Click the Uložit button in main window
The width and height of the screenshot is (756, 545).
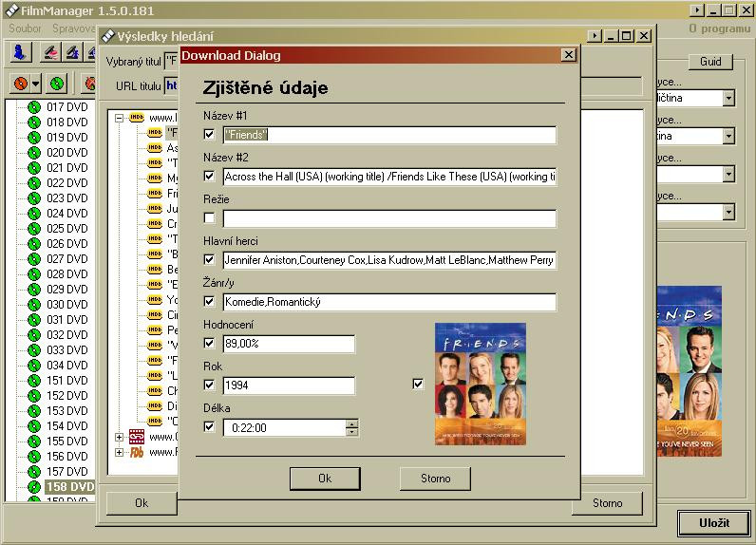pos(714,523)
